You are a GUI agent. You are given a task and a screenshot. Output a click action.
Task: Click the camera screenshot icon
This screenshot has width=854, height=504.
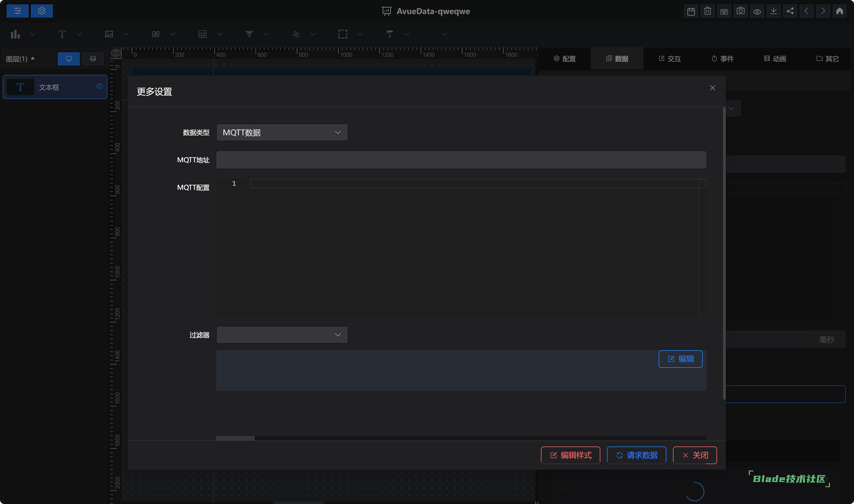tap(741, 11)
